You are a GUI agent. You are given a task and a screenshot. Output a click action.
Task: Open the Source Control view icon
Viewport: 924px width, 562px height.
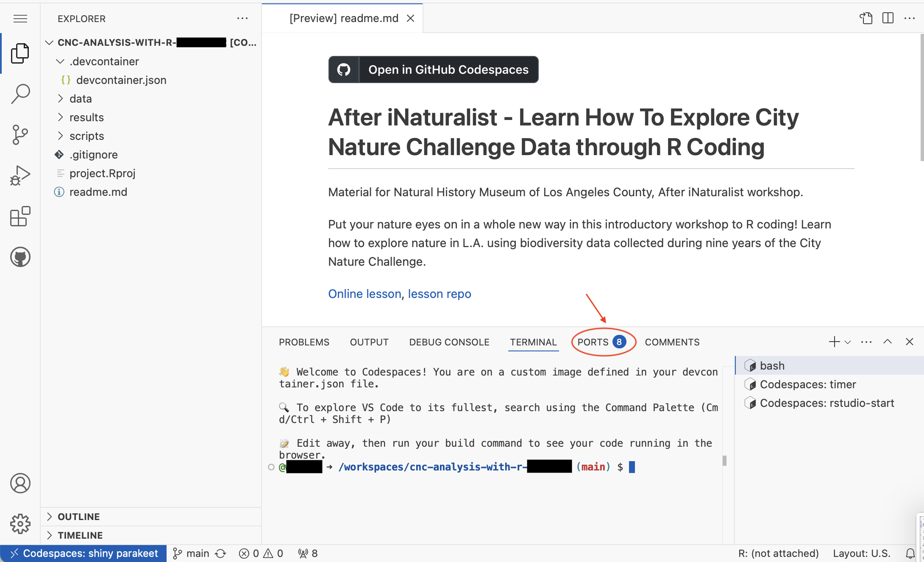[20, 134]
